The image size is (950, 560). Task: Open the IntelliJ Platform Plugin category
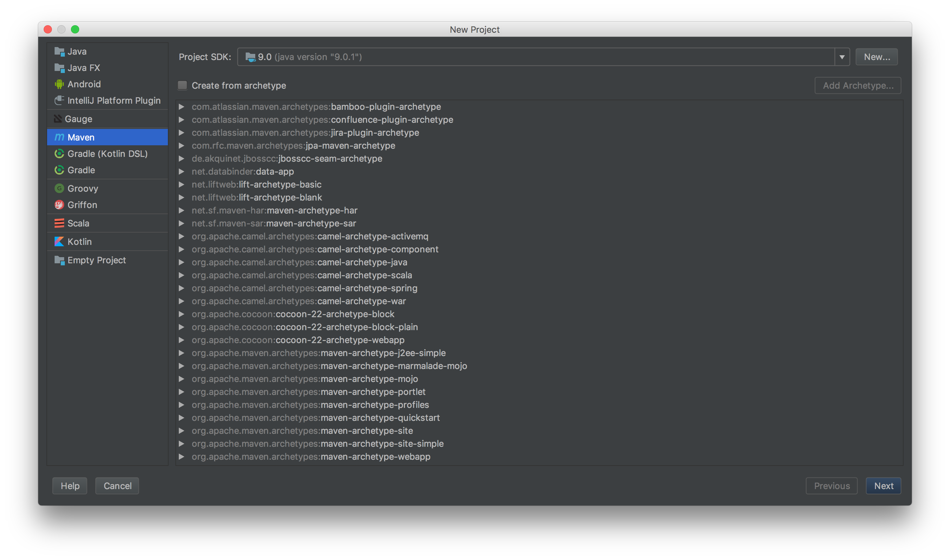[113, 100]
